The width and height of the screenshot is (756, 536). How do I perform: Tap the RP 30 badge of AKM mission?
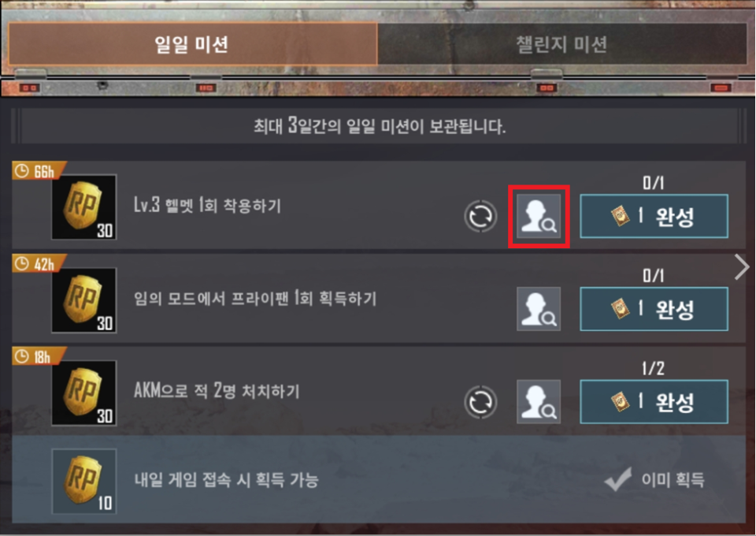[x=84, y=393]
